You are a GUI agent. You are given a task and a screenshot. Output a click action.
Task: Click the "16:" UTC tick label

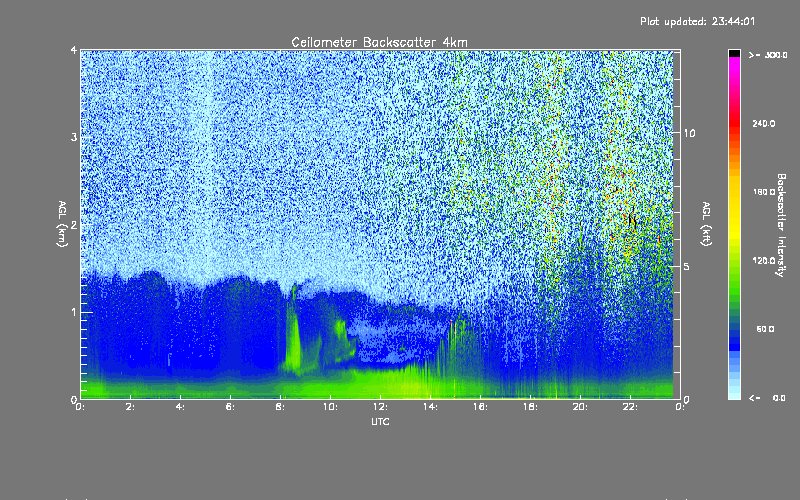(x=480, y=407)
